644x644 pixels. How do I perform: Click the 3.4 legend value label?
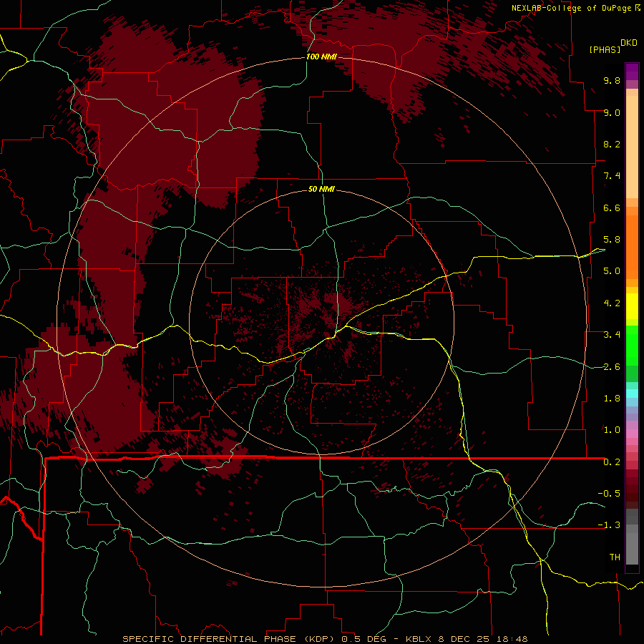[612, 335]
